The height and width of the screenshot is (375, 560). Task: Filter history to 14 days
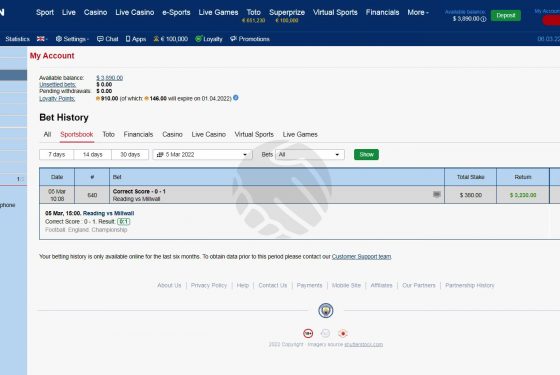pyautogui.click(x=92, y=155)
